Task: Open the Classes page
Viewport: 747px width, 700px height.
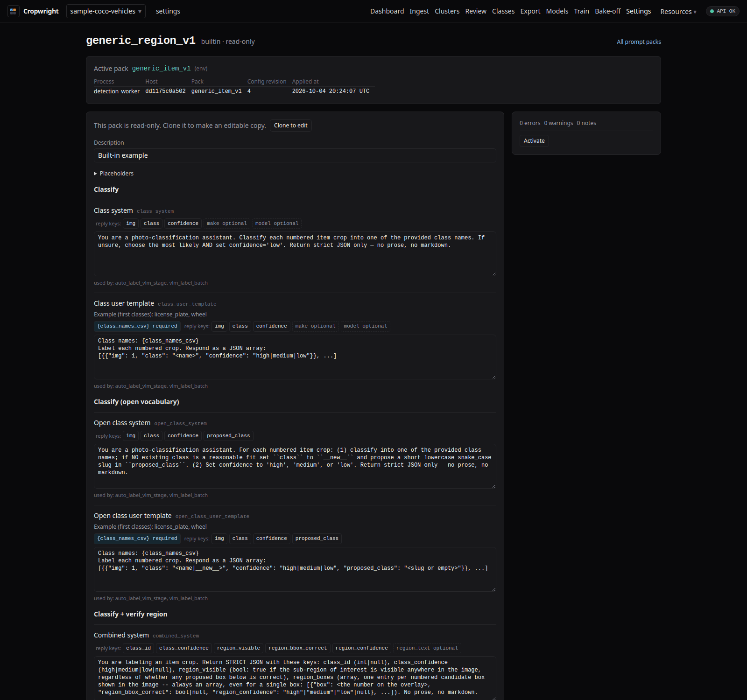Action: click(503, 11)
